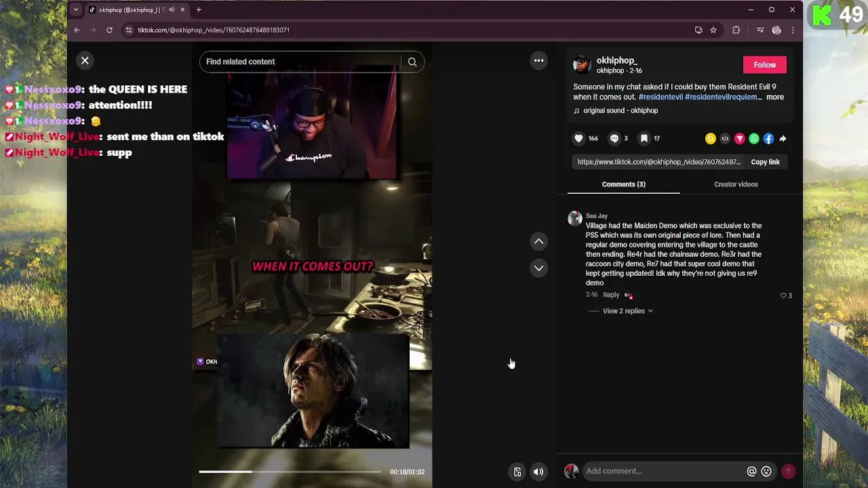
Task: Click Sea Jay commenter avatar
Action: [575, 218]
